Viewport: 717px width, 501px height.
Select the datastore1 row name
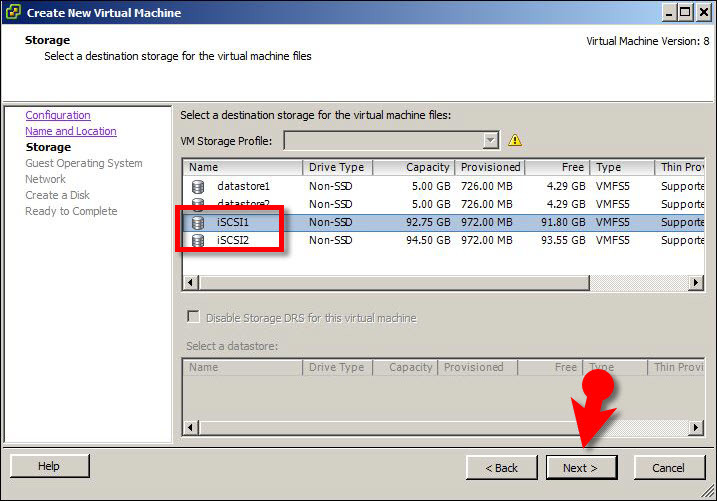(243, 187)
